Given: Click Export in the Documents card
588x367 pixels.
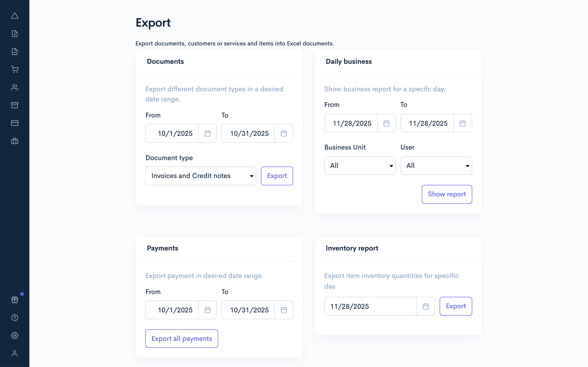Looking at the screenshot, I should tap(277, 176).
